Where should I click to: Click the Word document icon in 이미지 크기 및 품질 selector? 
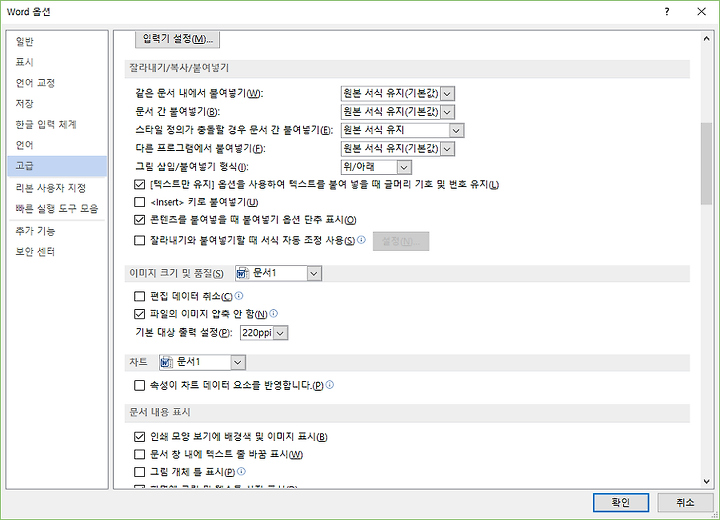242,273
